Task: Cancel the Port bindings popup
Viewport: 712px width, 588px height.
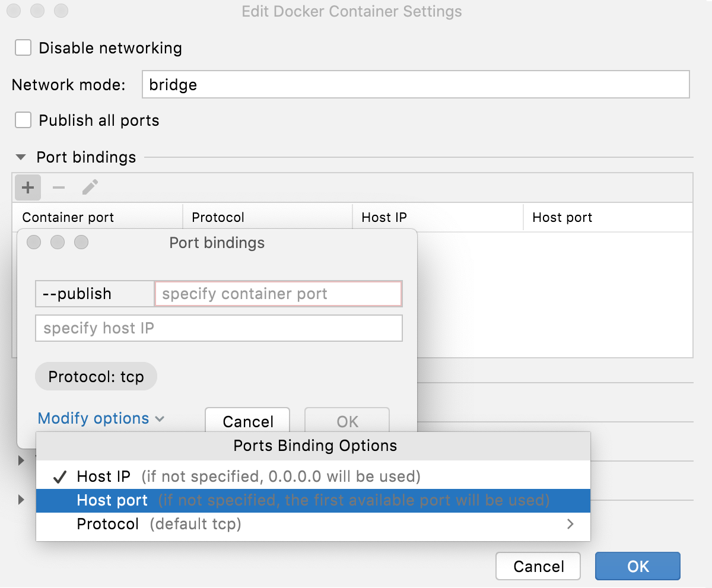Action: point(247,421)
